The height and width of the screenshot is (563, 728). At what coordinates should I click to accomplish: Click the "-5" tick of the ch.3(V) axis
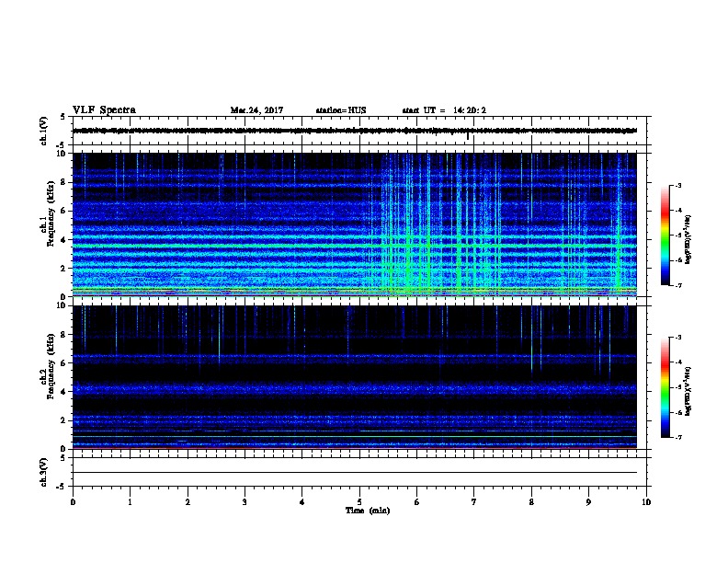point(63,487)
